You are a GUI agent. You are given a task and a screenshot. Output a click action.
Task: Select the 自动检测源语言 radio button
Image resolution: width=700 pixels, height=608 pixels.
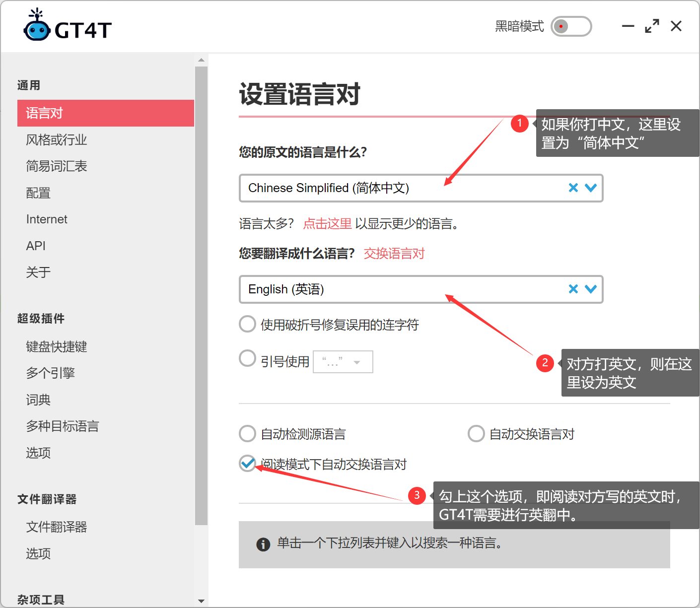tap(247, 433)
